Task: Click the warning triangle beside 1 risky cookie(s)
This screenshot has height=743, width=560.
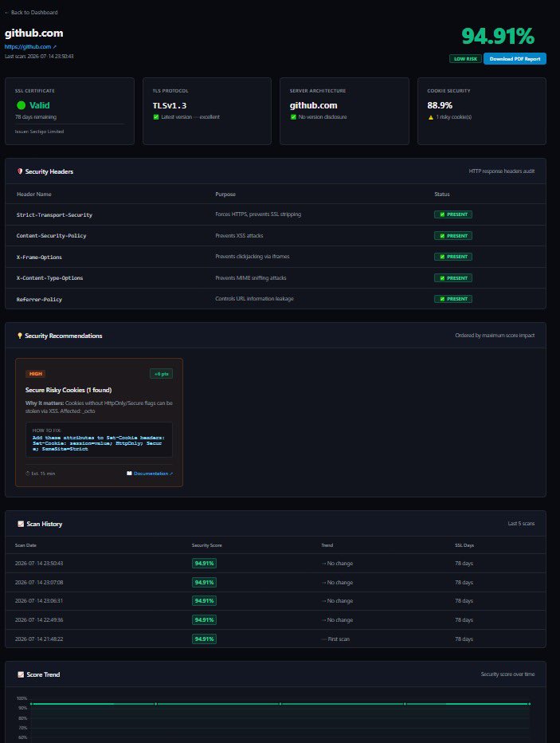Action: [431, 117]
